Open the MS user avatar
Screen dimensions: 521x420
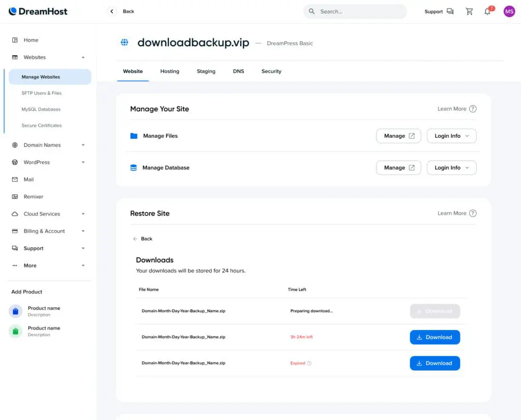pos(509,11)
